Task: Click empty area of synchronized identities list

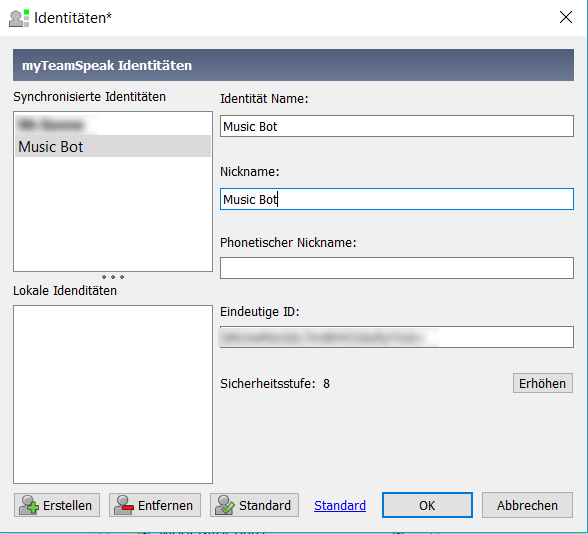Action: point(113,214)
